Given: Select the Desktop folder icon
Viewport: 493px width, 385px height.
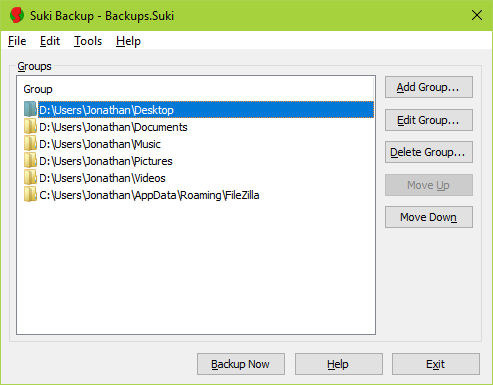Looking at the screenshot, I should 30,109.
